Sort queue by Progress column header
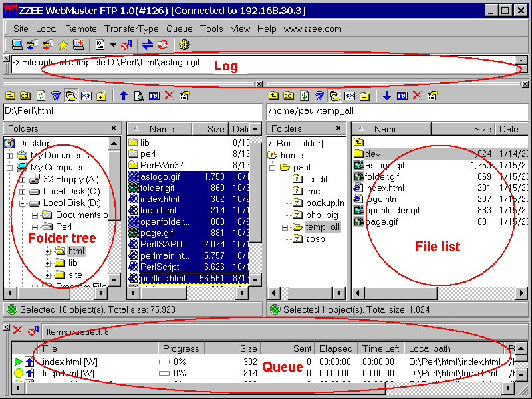The height and width of the screenshot is (399, 532). (x=181, y=348)
